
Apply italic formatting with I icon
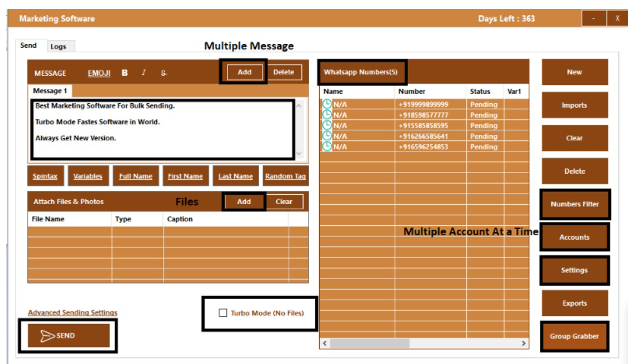pyautogui.click(x=144, y=72)
